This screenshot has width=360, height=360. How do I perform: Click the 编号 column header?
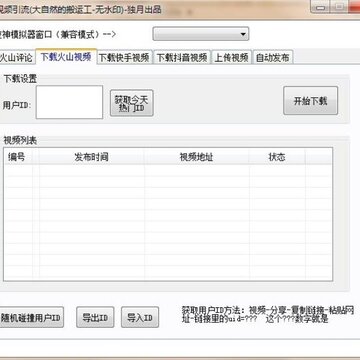(19, 157)
